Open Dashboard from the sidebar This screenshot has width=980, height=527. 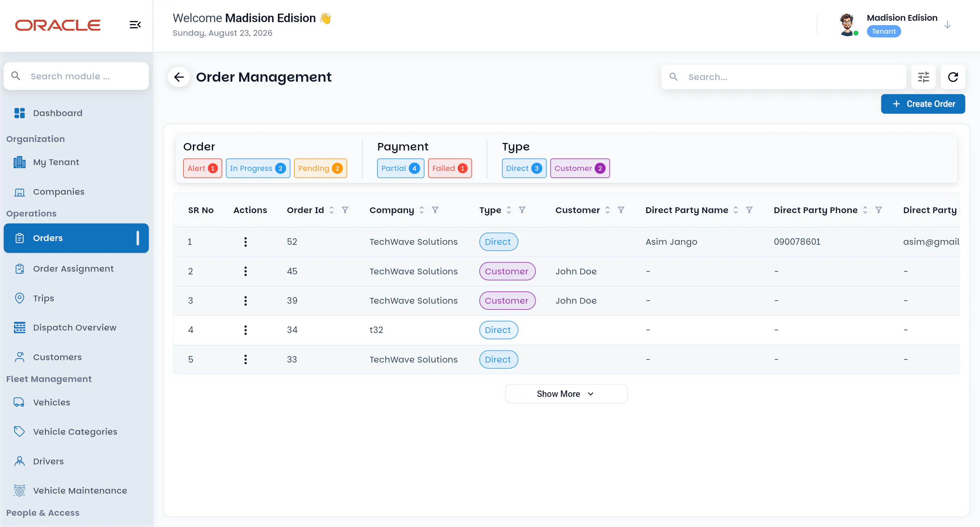[x=76, y=113]
